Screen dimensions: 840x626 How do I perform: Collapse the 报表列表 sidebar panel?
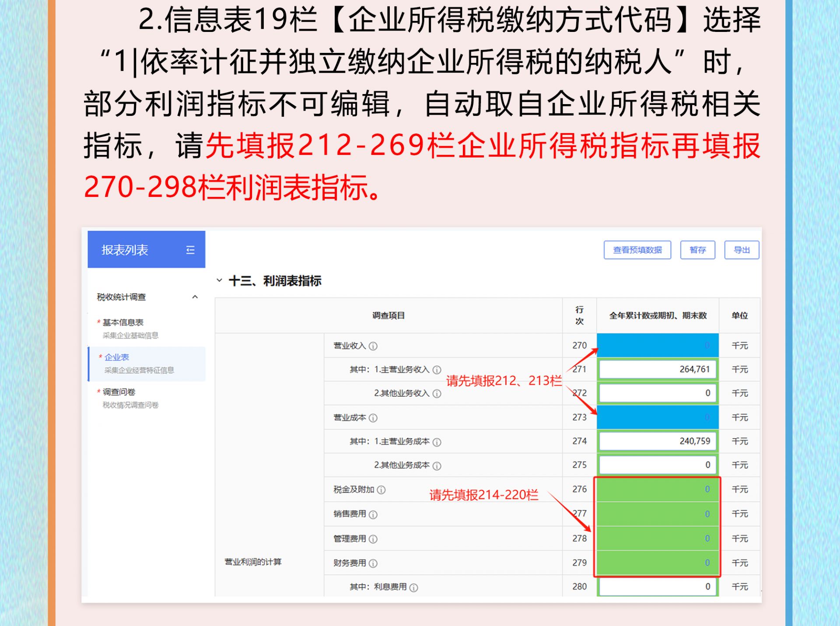[190, 250]
